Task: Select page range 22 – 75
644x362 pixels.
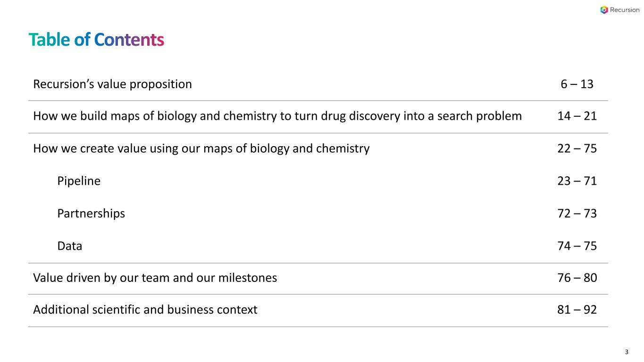Action: click(x=577, y=149)
